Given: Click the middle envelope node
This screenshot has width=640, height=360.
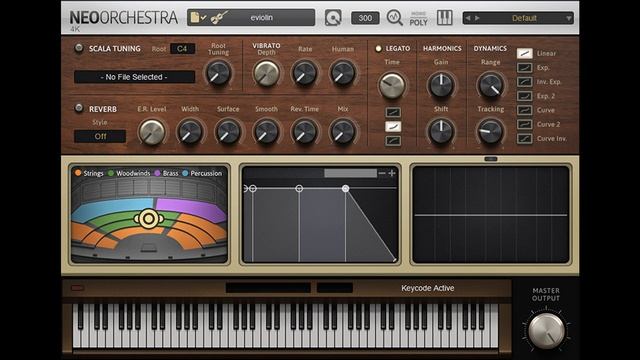Looking at the screenshot, I should pos(299,188).
